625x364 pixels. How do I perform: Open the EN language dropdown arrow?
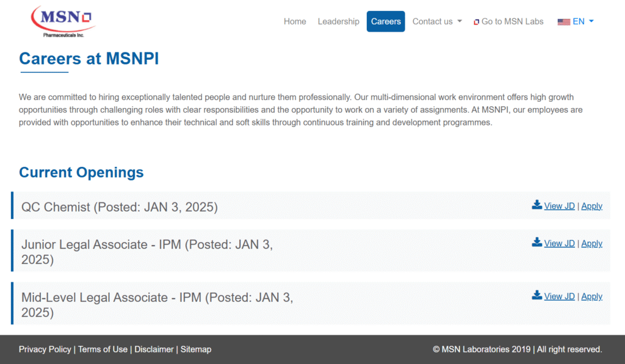(591, 21)
